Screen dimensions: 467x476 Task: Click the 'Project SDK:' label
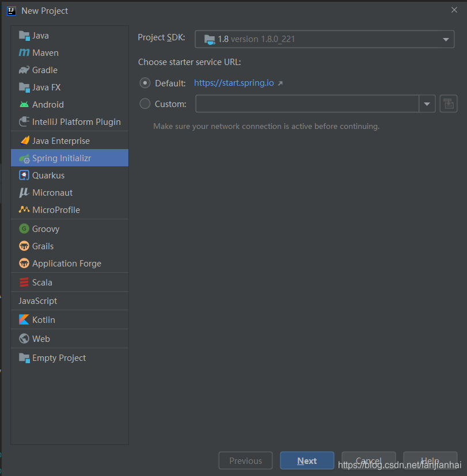point(161,37)
